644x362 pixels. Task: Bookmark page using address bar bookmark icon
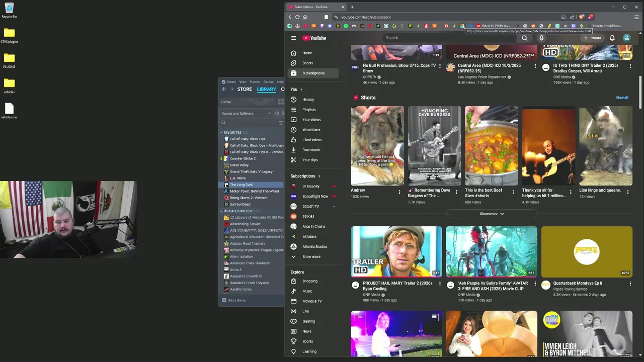[326, 17]
